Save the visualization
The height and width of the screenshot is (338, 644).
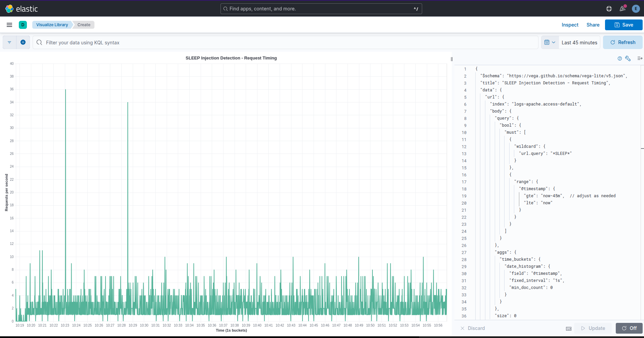coord(623,25)
